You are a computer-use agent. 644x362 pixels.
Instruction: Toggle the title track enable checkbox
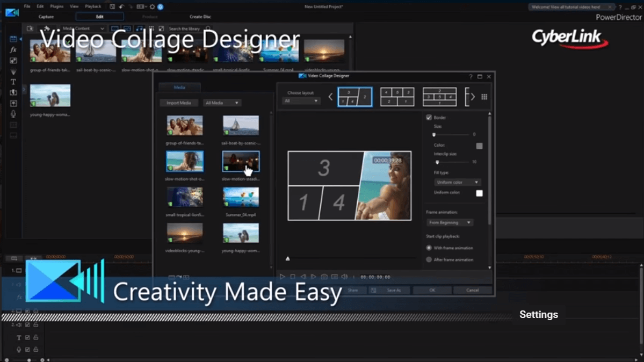point(27,338)
